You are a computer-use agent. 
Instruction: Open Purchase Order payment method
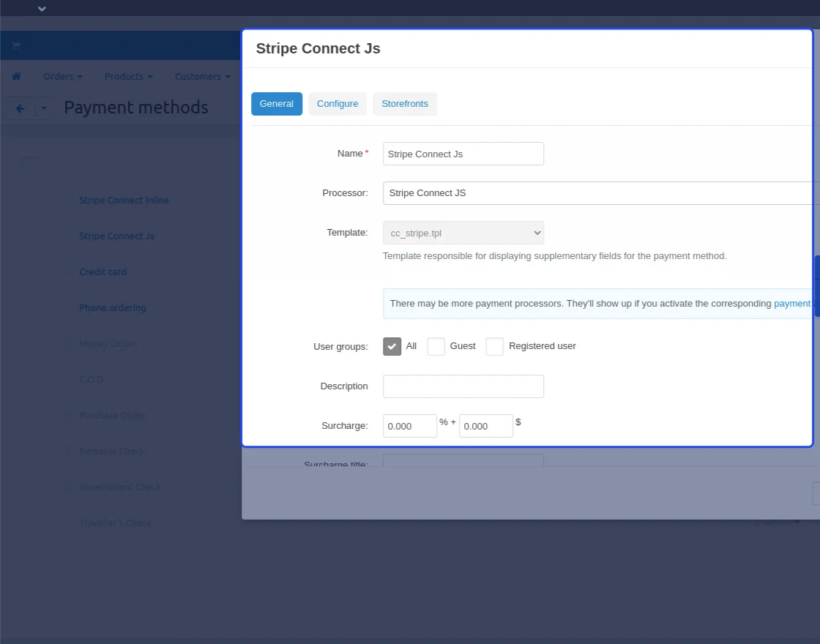click(x=113, y=415)
